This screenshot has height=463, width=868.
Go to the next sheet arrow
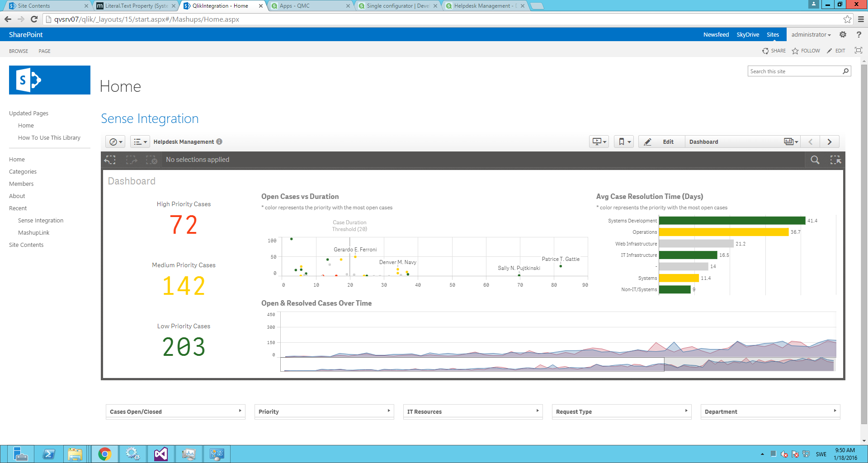[829, 142]
